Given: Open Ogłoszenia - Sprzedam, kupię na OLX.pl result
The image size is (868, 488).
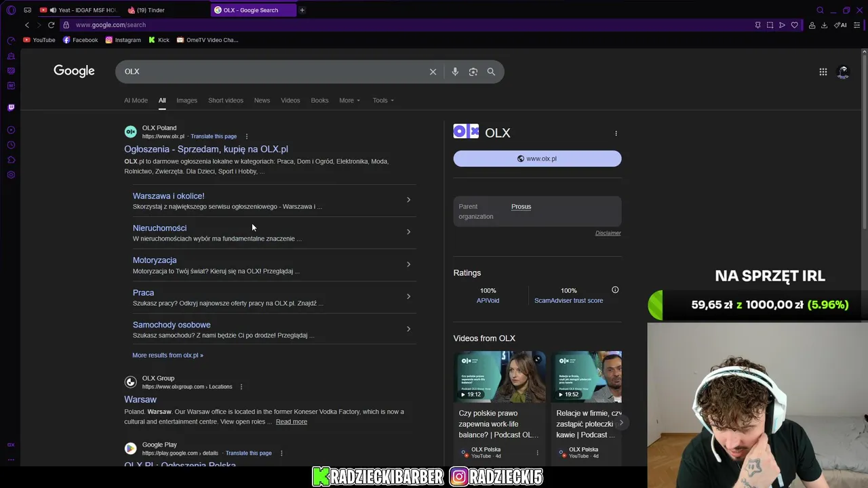Looking at the screenshot, I should (x=206, y=149).
